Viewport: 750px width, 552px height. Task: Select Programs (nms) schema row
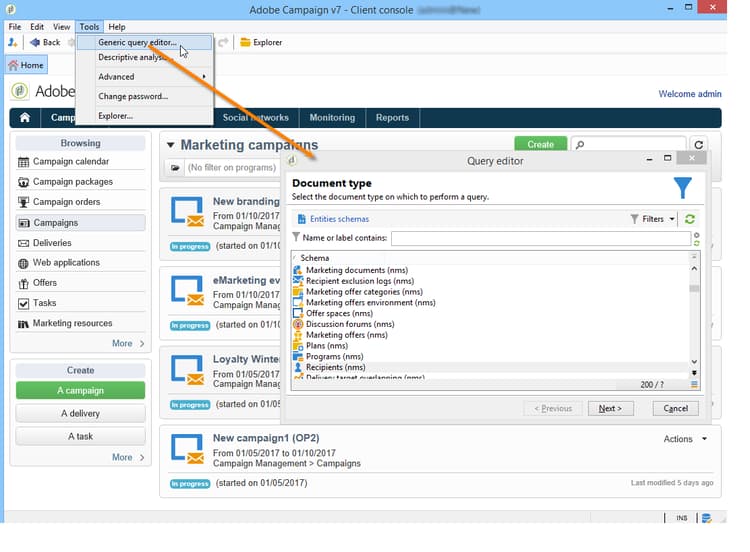pos(491,357)
